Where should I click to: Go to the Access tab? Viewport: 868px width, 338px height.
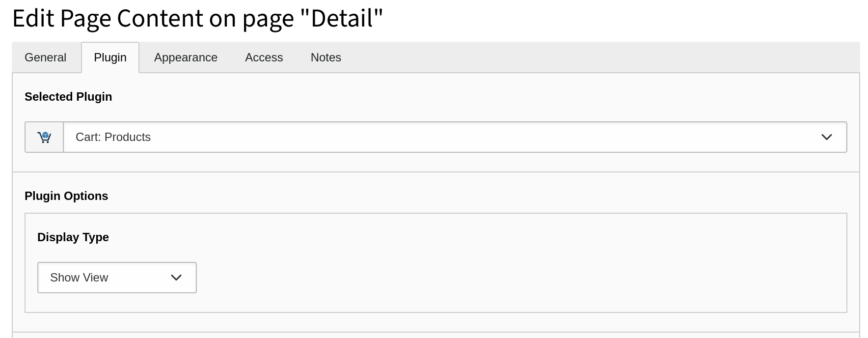point(264,57)
